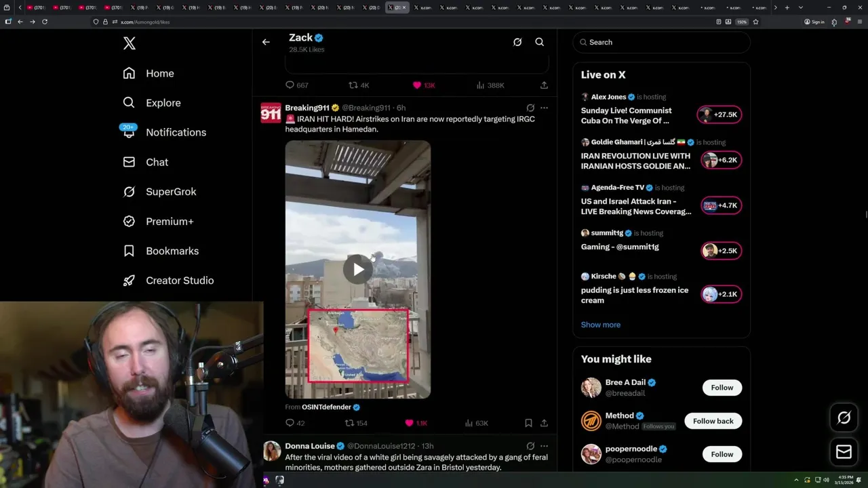Open Home from the sidebar
868x488 pixels.
tap(149, 73)
